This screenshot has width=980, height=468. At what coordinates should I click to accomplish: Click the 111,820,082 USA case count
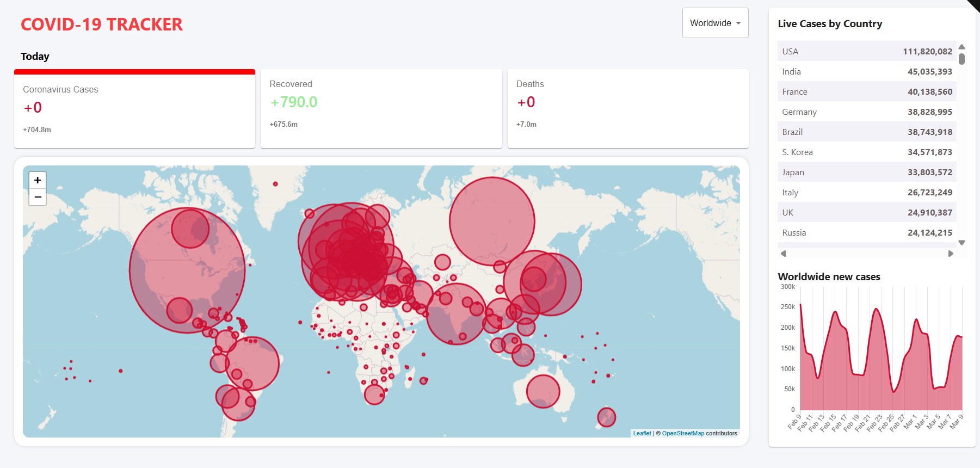(927, 51)
